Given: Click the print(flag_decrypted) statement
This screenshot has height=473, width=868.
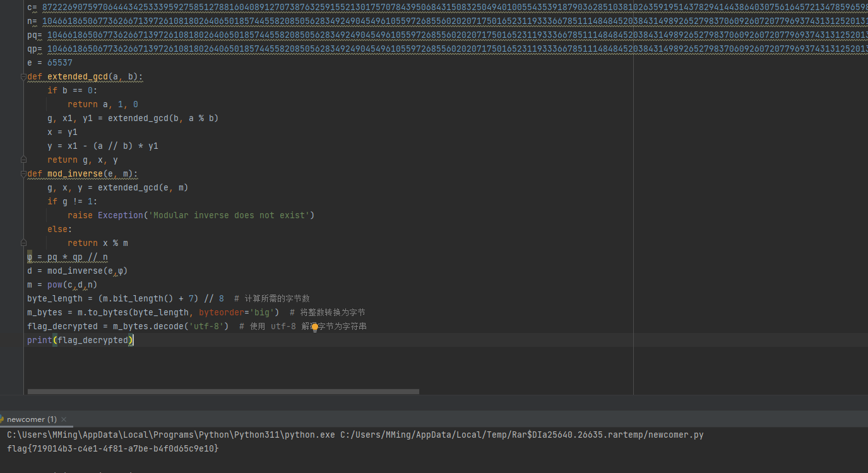Looking at the screenshot, I should coord(80,341).
